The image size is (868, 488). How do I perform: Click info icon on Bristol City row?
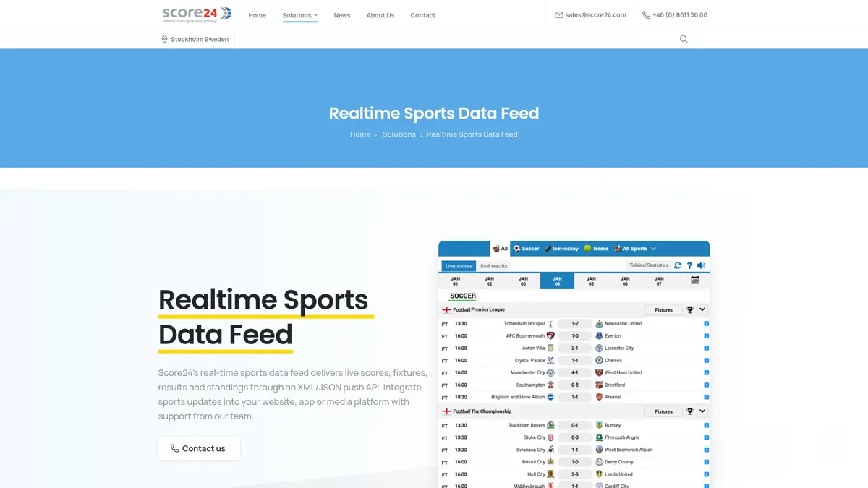click(x=706, y=463)
